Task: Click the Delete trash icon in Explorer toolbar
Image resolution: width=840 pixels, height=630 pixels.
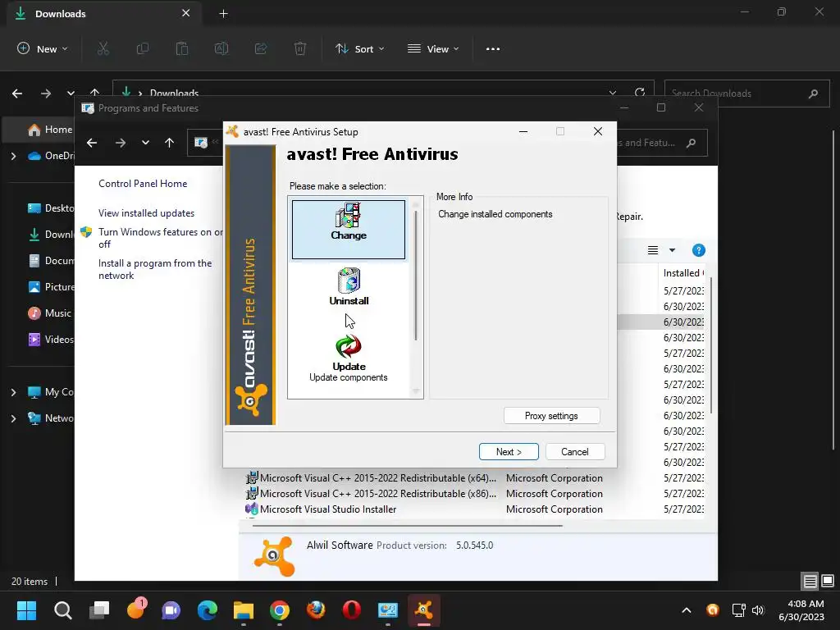Action: click(x=300, y=48)
